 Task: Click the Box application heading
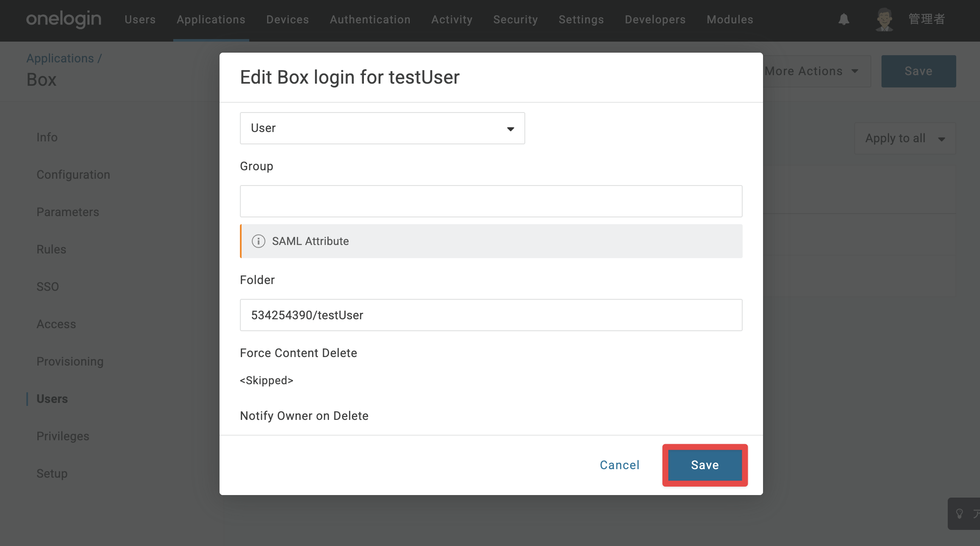(x=42, y=80)
